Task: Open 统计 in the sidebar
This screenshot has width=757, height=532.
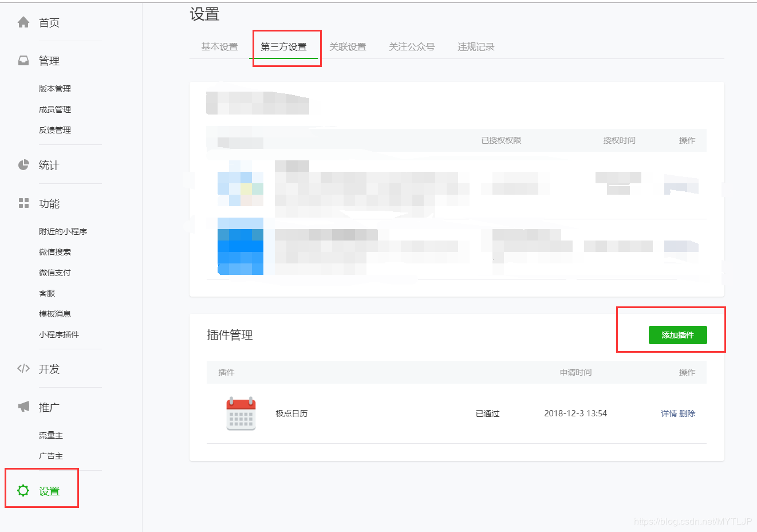Action: [49, 165]
